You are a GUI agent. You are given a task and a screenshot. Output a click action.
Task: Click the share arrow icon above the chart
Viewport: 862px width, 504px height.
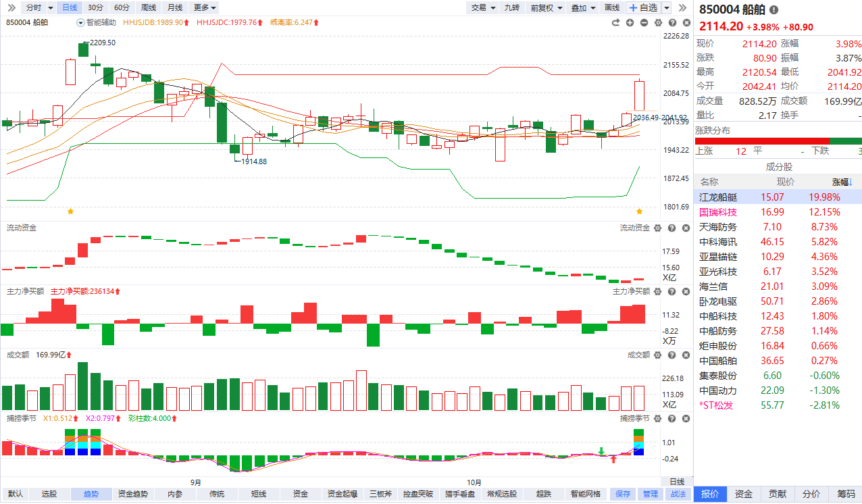pyautogui.click(x=615, y=22)
